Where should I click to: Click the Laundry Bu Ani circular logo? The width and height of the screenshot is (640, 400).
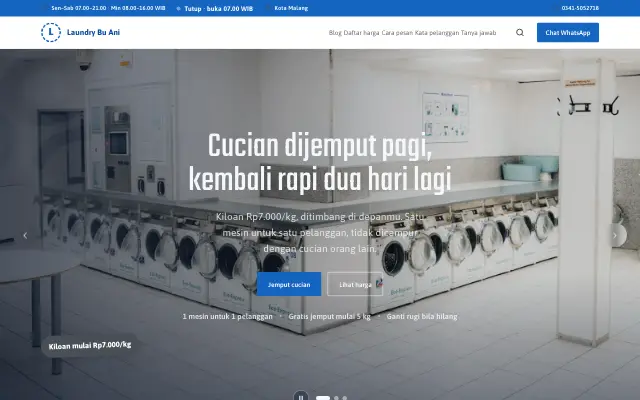pyautogui.click(x=51, y=33)
